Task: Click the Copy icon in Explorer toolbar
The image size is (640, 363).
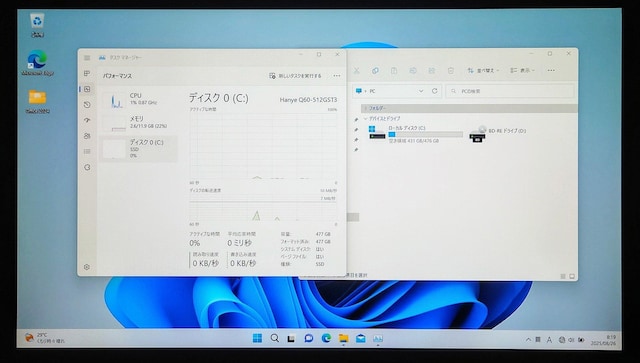Action: [x=375, y=71]
